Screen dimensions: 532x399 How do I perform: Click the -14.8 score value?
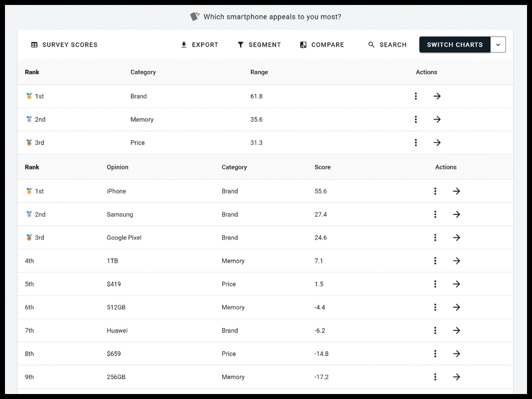point(321,354)
